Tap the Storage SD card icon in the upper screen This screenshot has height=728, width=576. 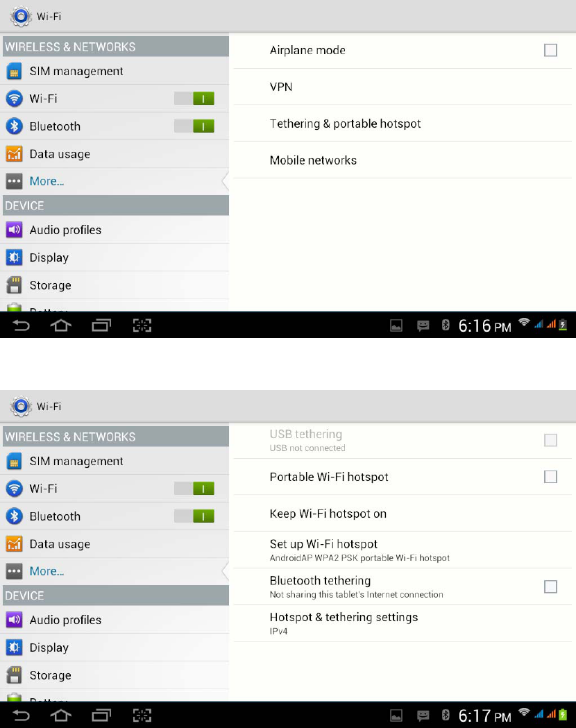coord(14,285)
